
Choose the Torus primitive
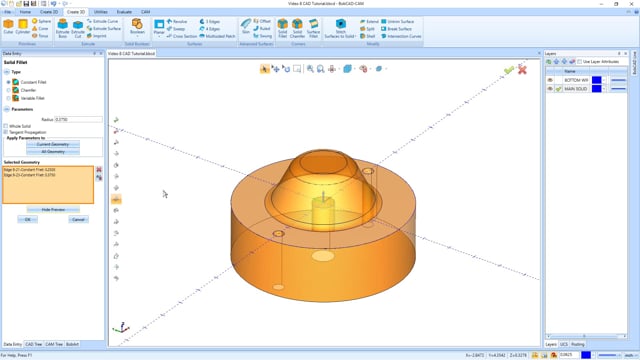click(40, 36)
